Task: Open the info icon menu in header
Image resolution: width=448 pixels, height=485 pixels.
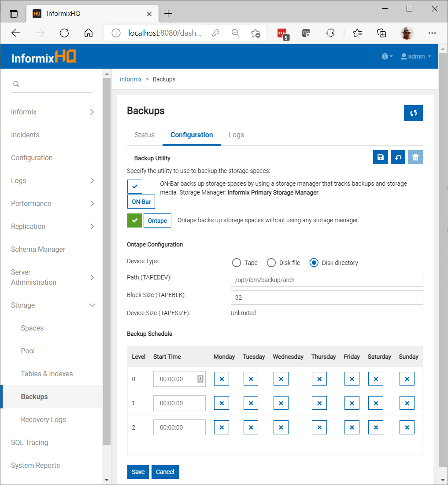Action: tap(387, 56)
